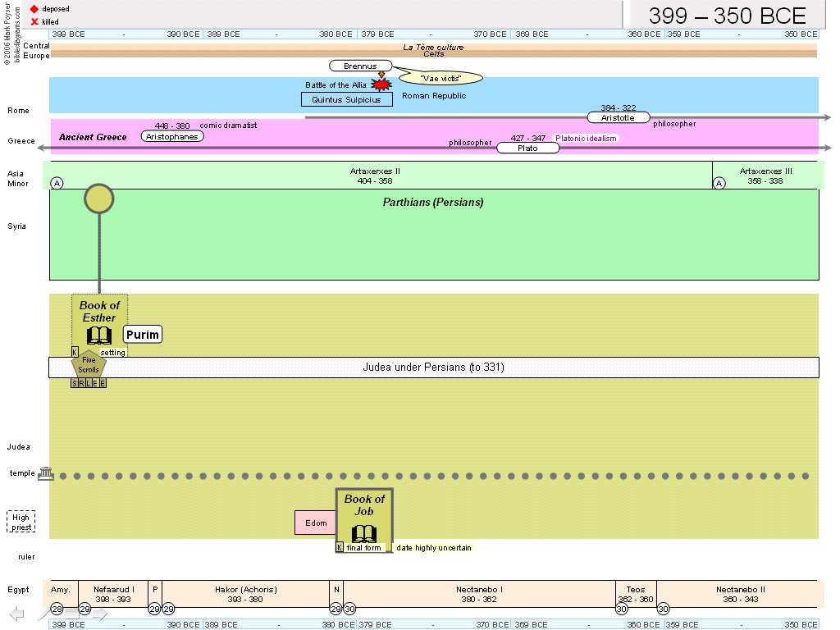Select the temple building icon
This screenshot has width=840, height=630.
(x=46, y=474)
